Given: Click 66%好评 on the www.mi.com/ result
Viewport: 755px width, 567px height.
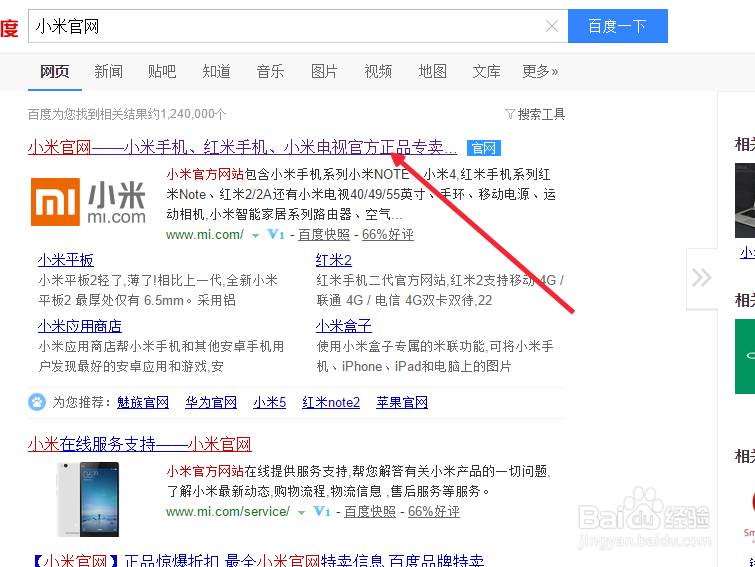Looking at the screenshot, I should (x=388, y=235).
